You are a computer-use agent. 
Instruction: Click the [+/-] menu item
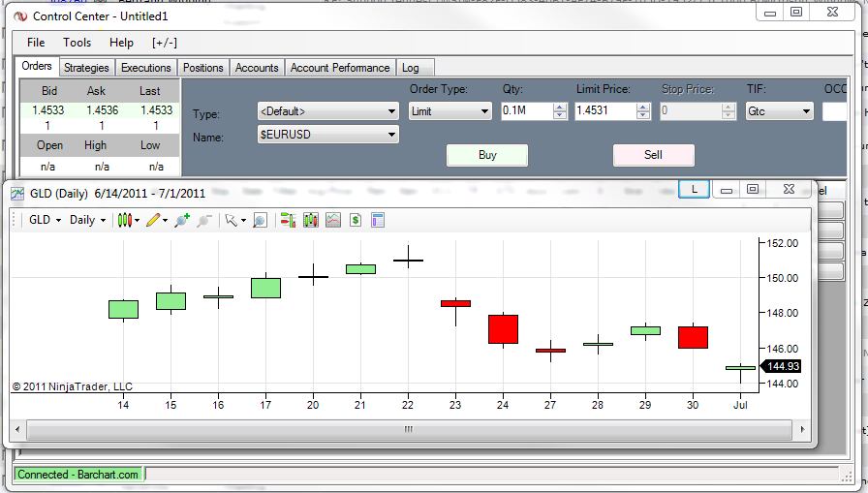point(165,43)
